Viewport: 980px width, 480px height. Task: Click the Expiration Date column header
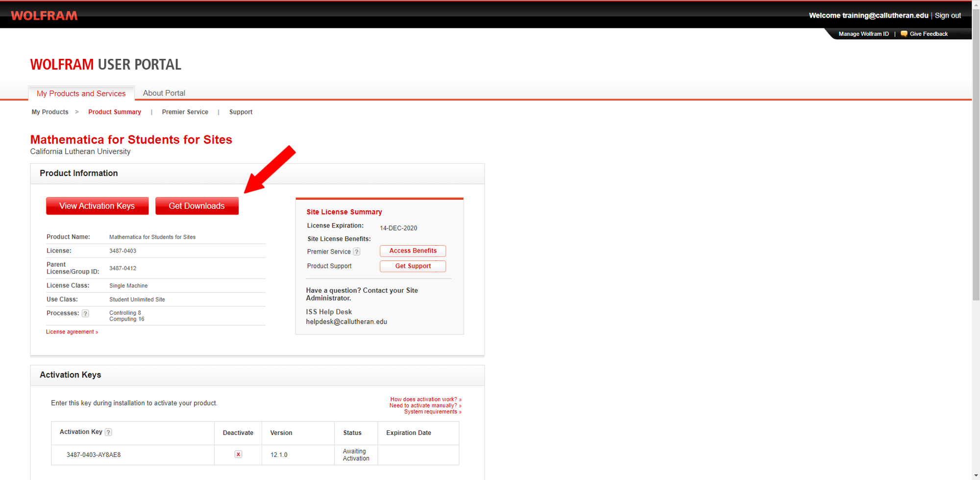(409, 433)
